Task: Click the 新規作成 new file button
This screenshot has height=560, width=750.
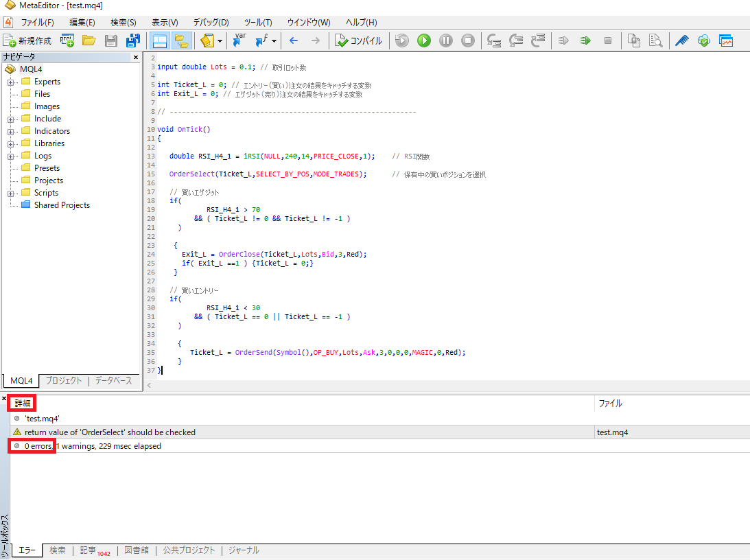Action: tap(28, 40)
